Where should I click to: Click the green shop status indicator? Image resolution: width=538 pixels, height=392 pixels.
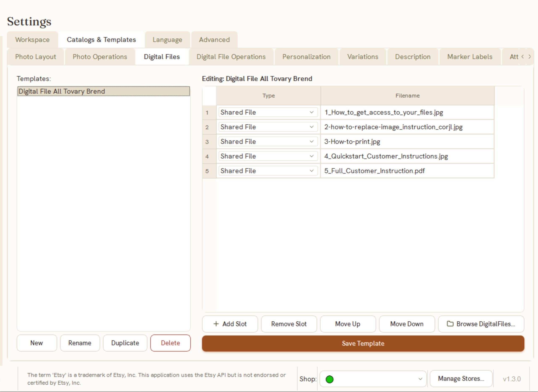[329, 379]
